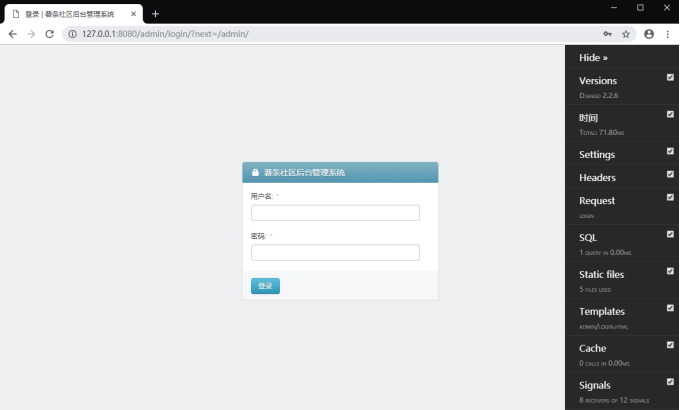
Task: Open a new tab with the plus icon
Action: tap(155, 14)
